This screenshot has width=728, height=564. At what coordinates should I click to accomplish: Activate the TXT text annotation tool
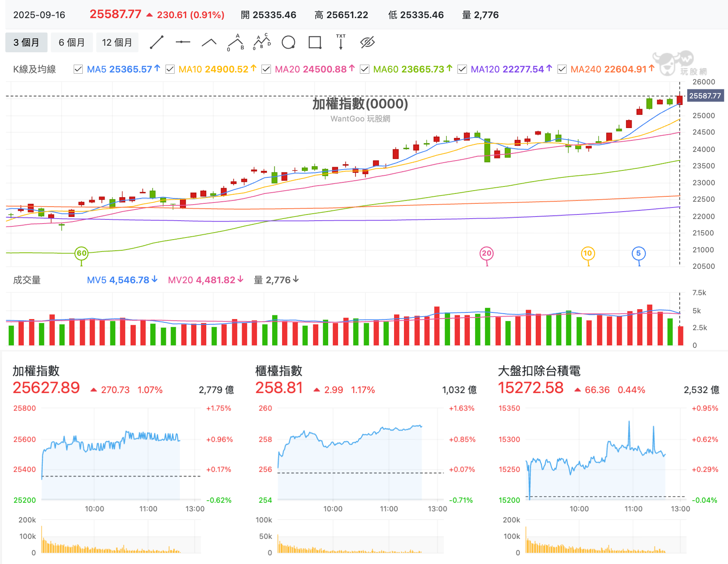[x=341, y=42]
